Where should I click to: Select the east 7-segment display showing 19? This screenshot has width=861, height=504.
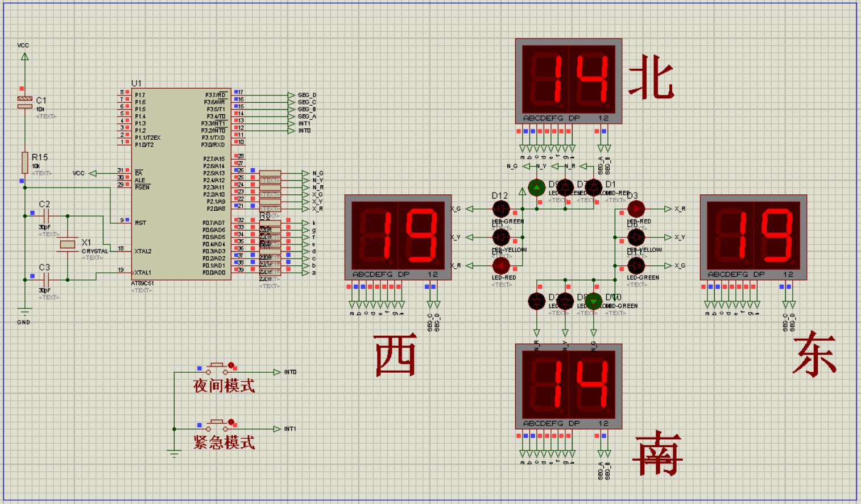coord(754,237)
